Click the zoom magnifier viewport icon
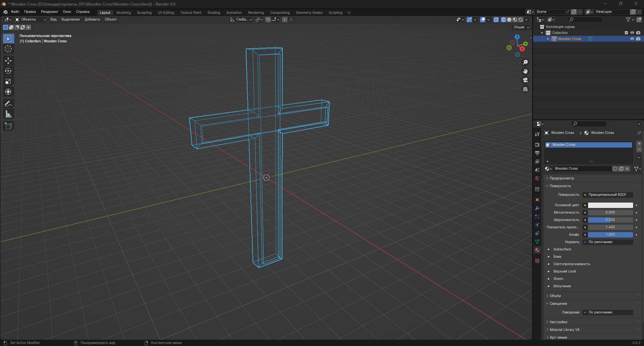 (525, 62)
